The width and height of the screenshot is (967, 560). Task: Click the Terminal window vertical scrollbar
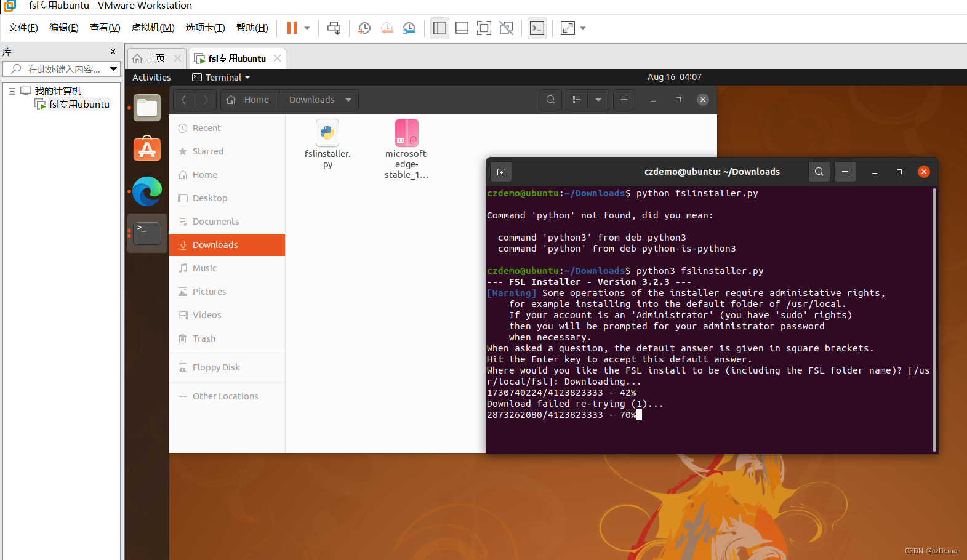tap(934, 319)
